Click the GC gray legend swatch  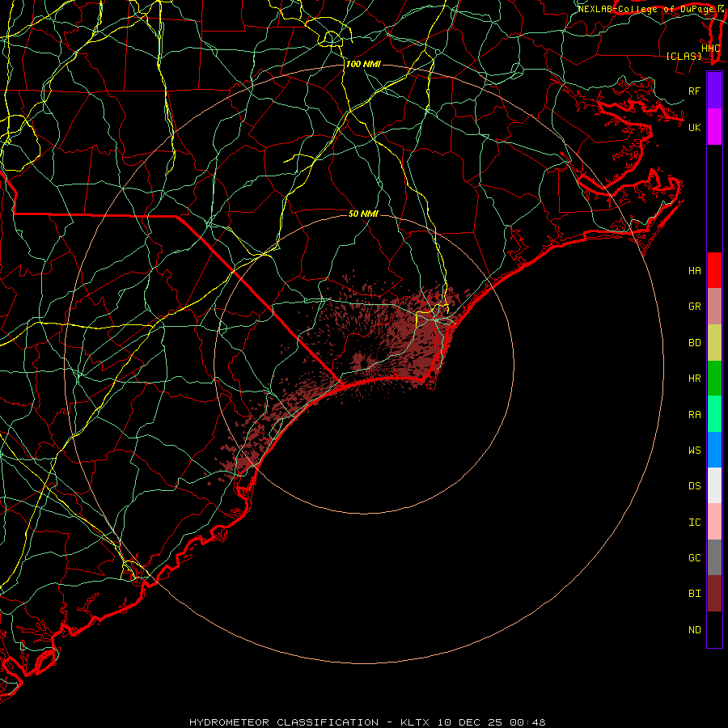[x=714, y=557]
